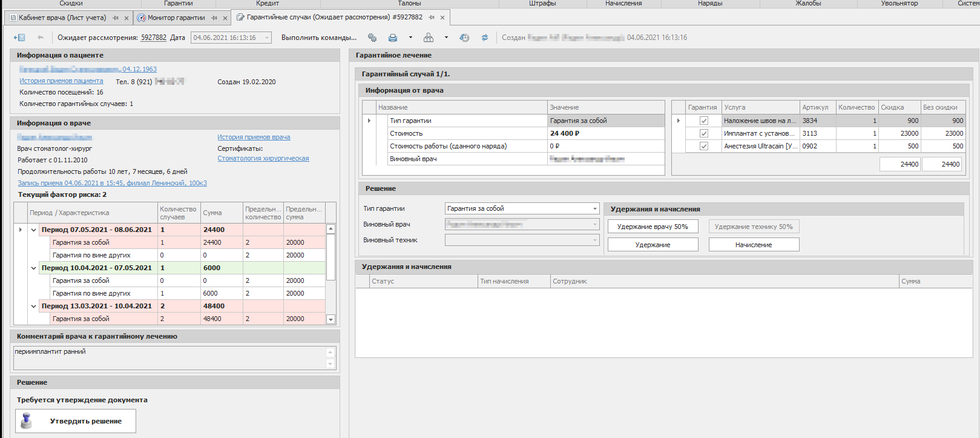Open 'История приемов пациента' link

tap(61, 81)
